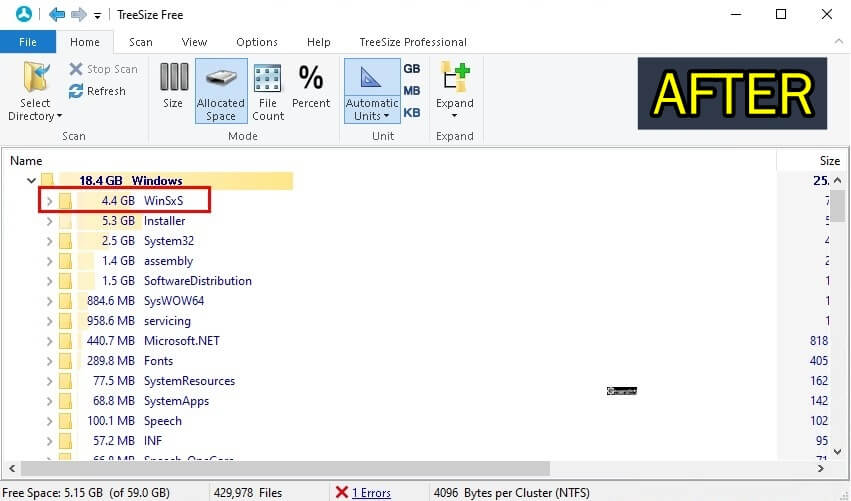Image resolution: width=851 pixels, height=501 pixels.
Task: Click the Windows root folder icon
Action: click(x=48, y=180)
